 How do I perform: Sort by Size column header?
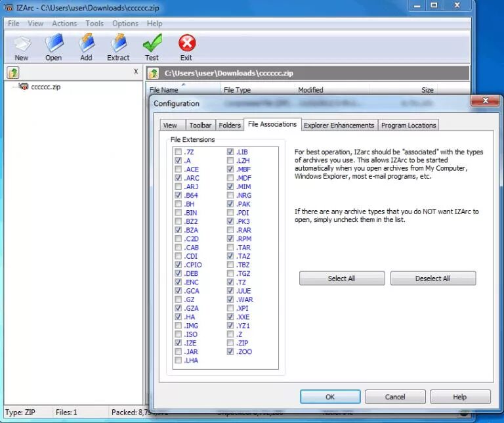[x=403, y=90]
